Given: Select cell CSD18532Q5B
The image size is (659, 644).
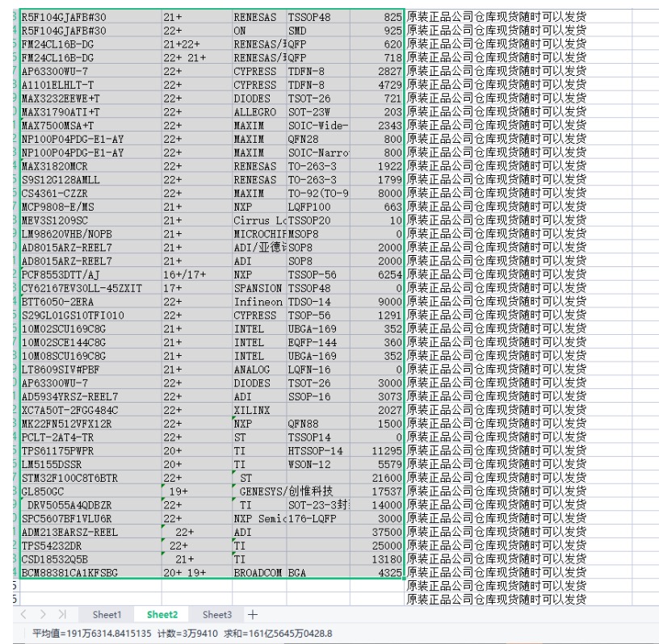Looking at the screenshot, I should click(90, 559).
